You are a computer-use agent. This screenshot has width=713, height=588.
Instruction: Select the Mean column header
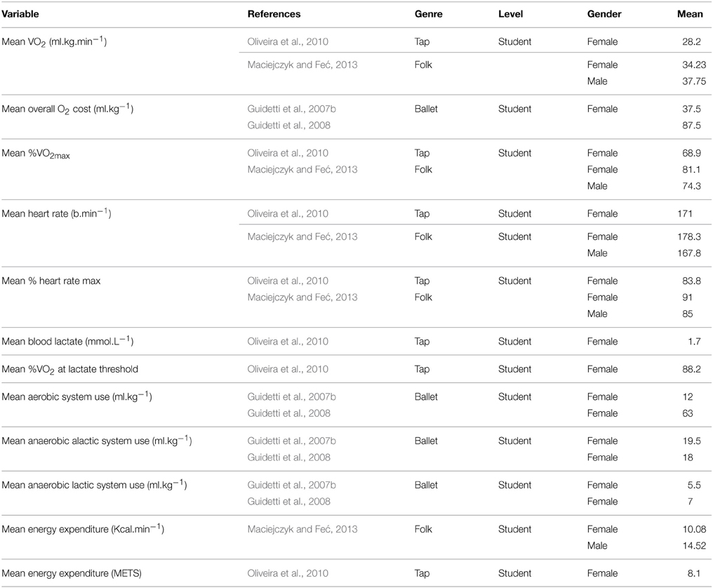(690, 14)
